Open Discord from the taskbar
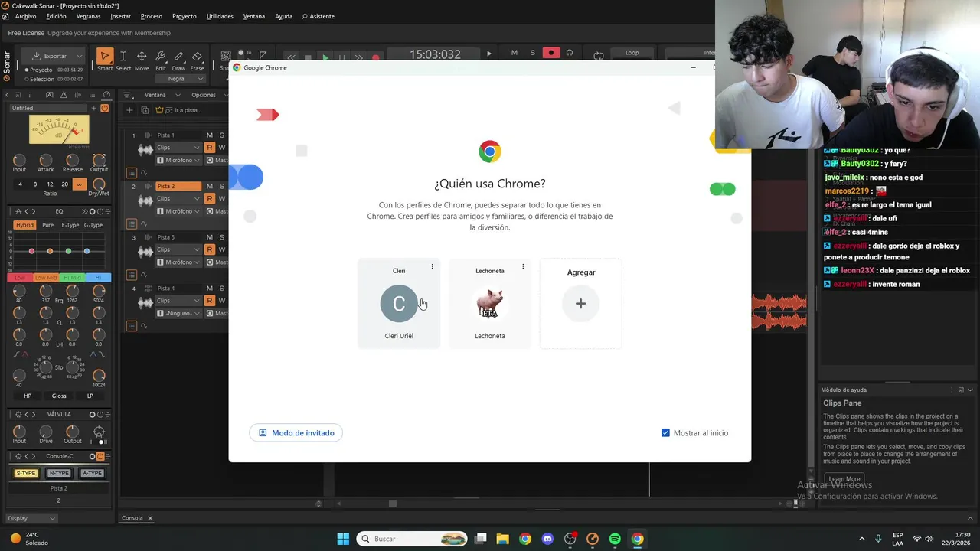The height and width of the screenshot is (551, 980). [547, 539]
